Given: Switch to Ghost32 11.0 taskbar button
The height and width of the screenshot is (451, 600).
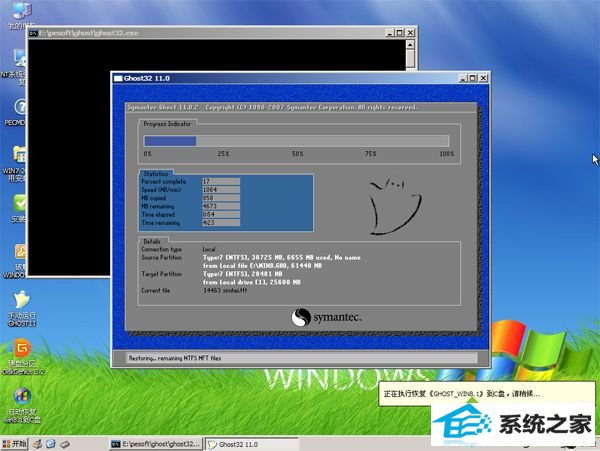Looking at the screenshot, I should pyautogui.click(x=251, y=444).
